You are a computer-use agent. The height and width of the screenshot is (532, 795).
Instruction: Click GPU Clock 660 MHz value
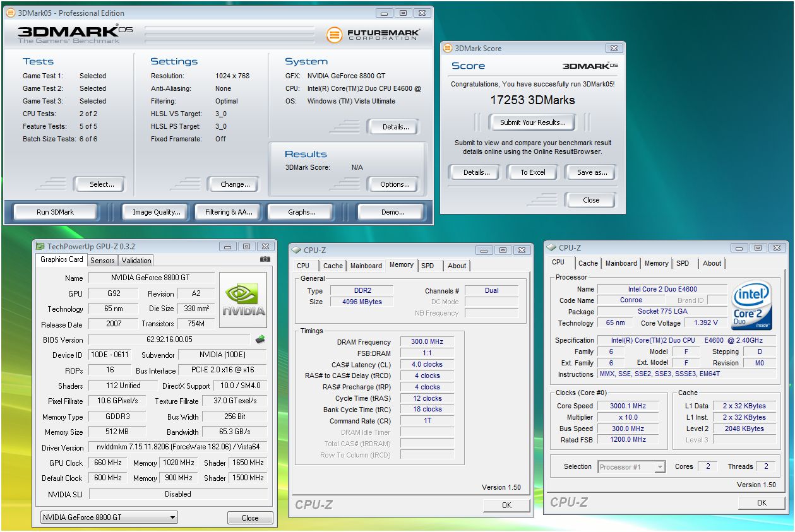click(106, 463)
